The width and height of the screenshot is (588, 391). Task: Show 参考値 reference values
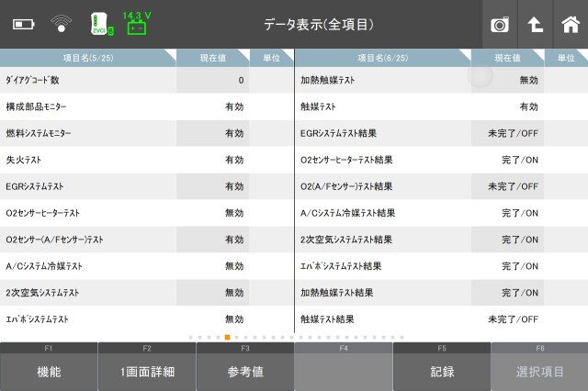click(x=245, y=367)
